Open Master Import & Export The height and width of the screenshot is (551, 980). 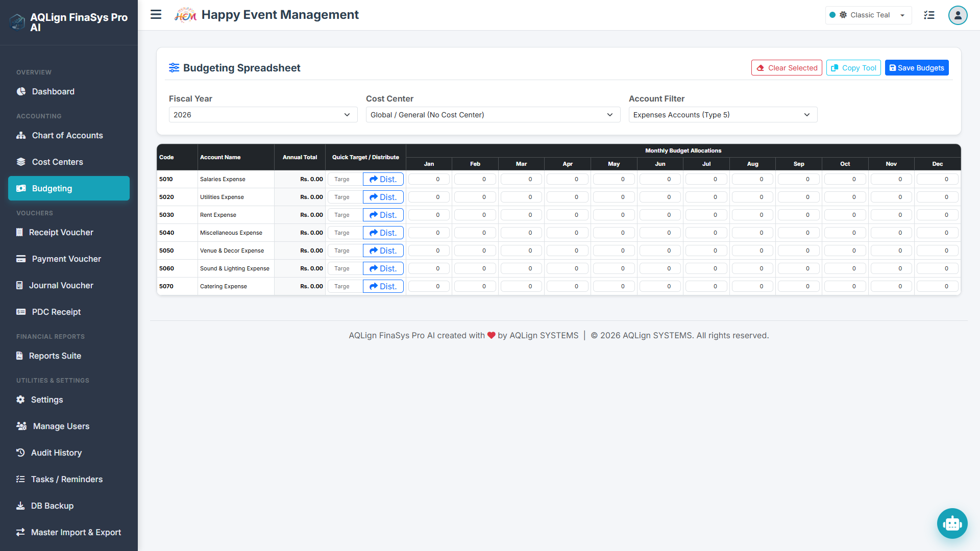[69, 532]
